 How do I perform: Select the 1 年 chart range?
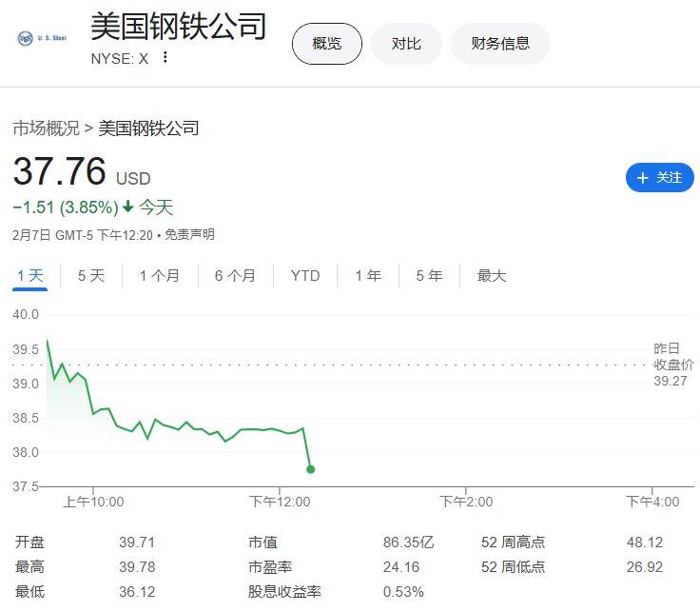368,276
